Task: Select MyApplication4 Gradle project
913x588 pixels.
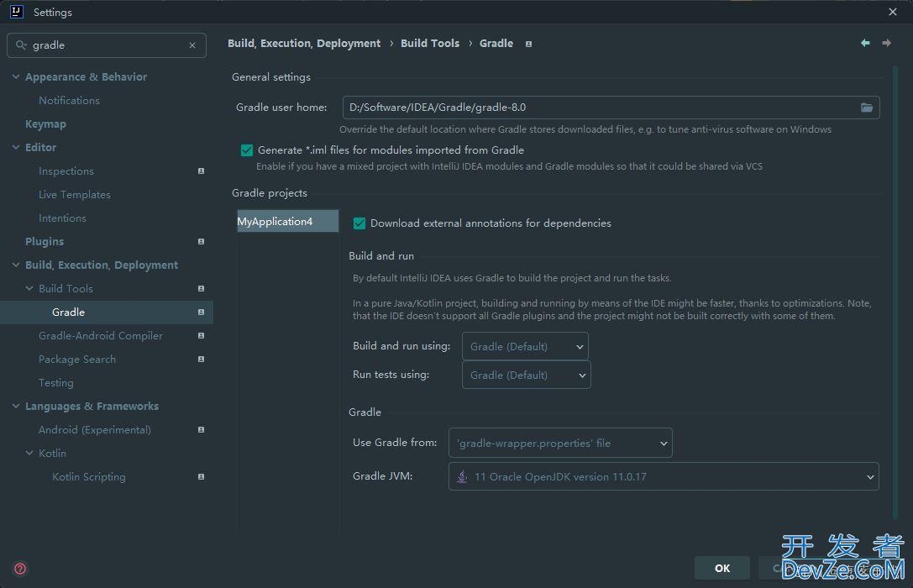Action: pos(287,221)
